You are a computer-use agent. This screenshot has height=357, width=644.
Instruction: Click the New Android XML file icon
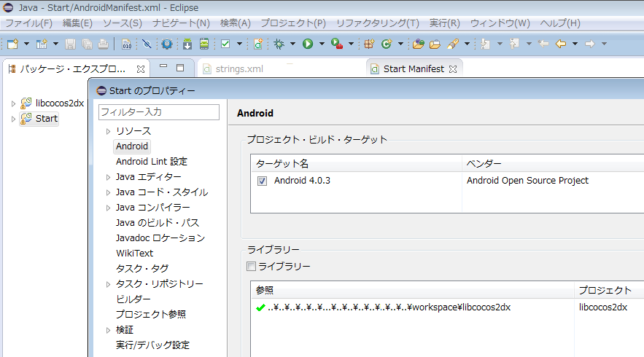click(x=258, y=44)
